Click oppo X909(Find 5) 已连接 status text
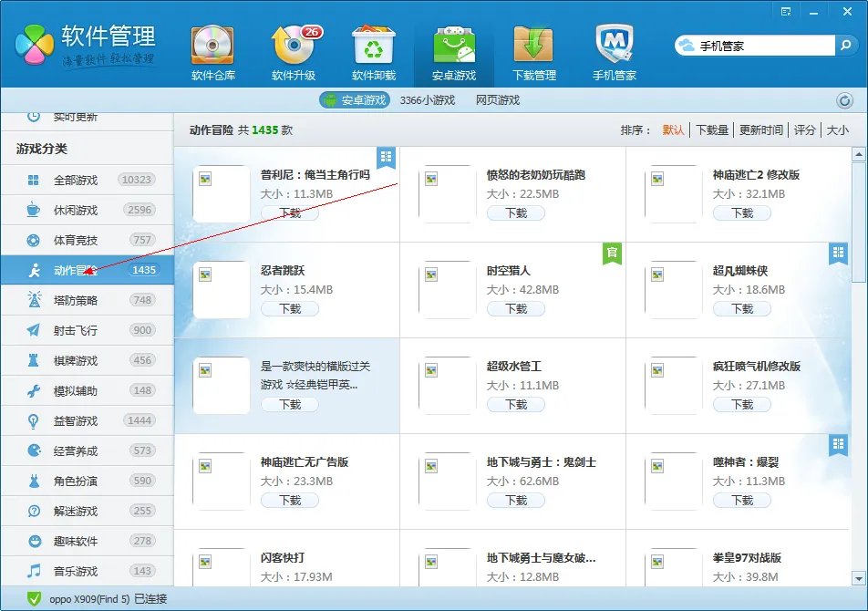This screenshot has width=868, height=611. pyautogui.click(x=108, y=599)
